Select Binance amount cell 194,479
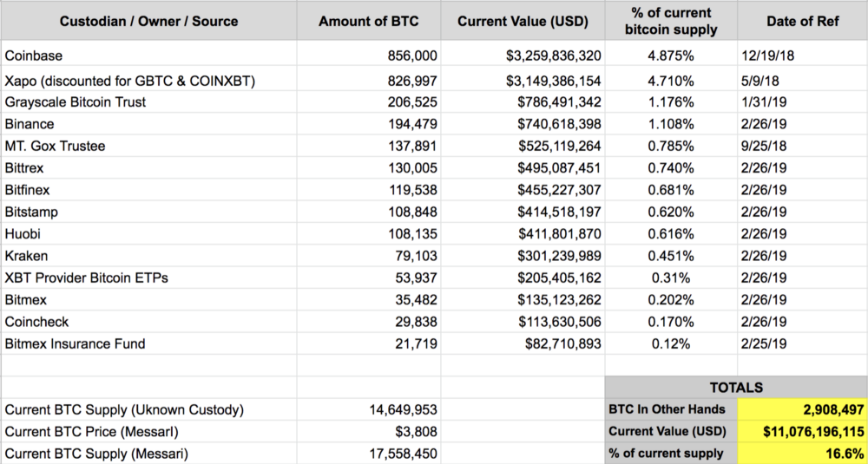 369,124
